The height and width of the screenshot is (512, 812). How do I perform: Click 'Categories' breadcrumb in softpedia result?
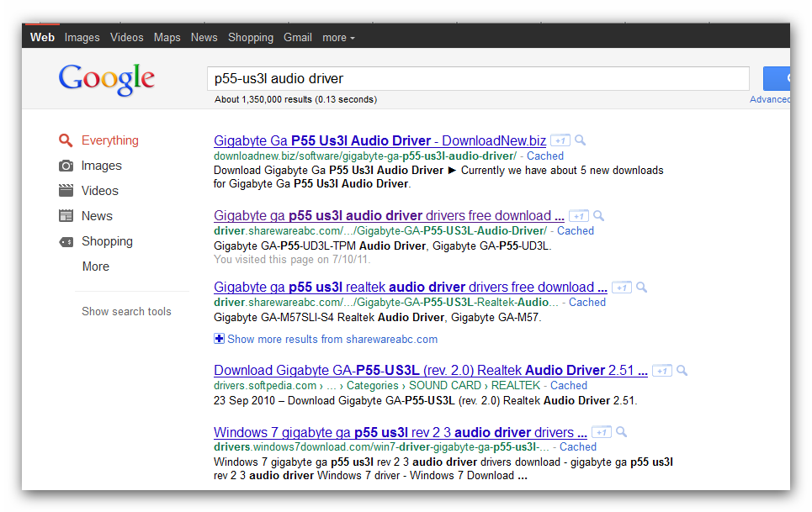coord(372,385)
